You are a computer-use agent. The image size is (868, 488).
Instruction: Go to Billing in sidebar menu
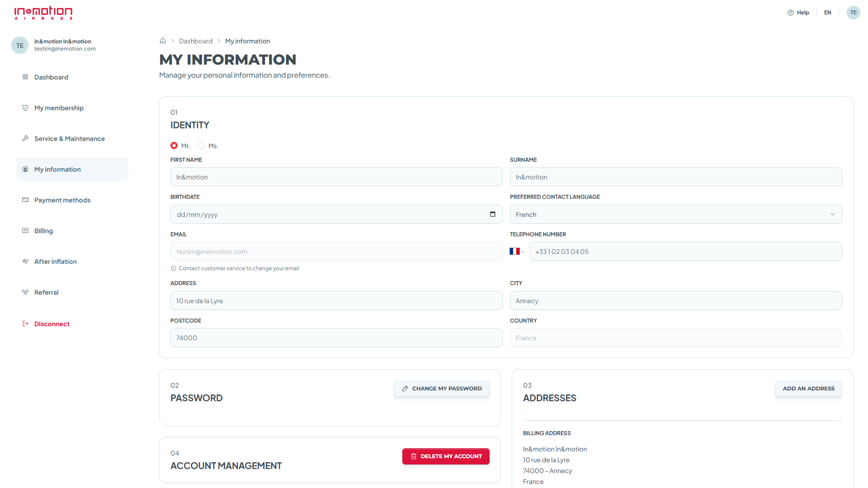43,230
